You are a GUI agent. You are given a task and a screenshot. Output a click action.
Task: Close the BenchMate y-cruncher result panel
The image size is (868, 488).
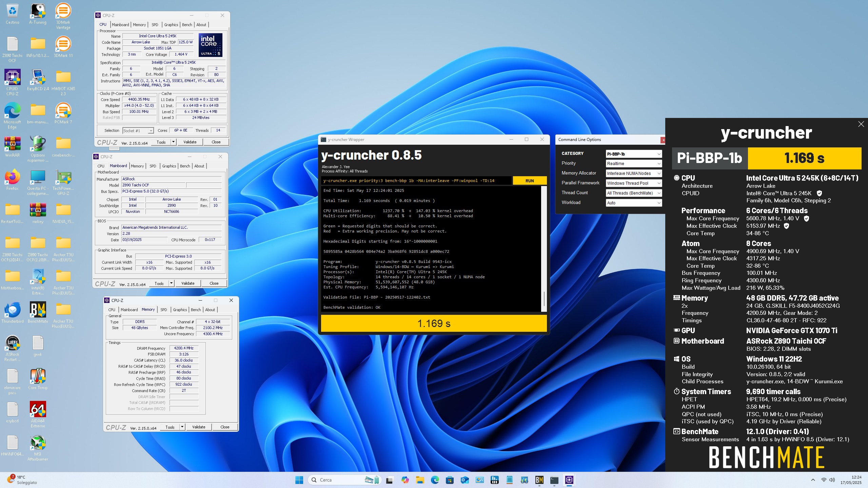[x=861, y=124]
